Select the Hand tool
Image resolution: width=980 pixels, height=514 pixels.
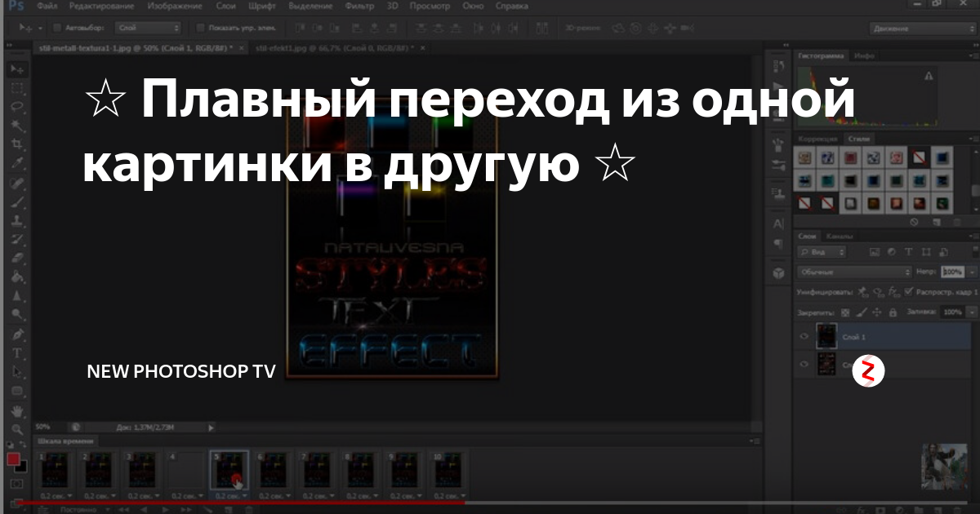tap(17, 410)
